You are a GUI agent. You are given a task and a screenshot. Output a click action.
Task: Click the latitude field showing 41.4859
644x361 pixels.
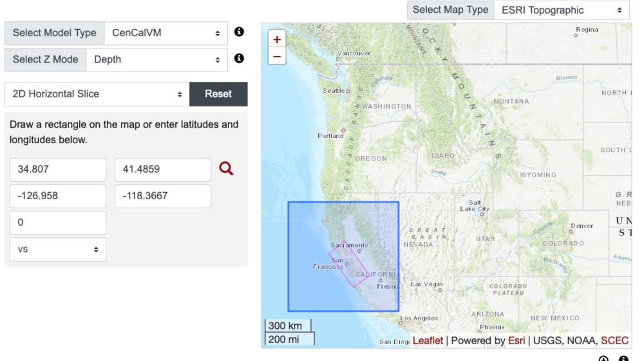coord(162,170)
